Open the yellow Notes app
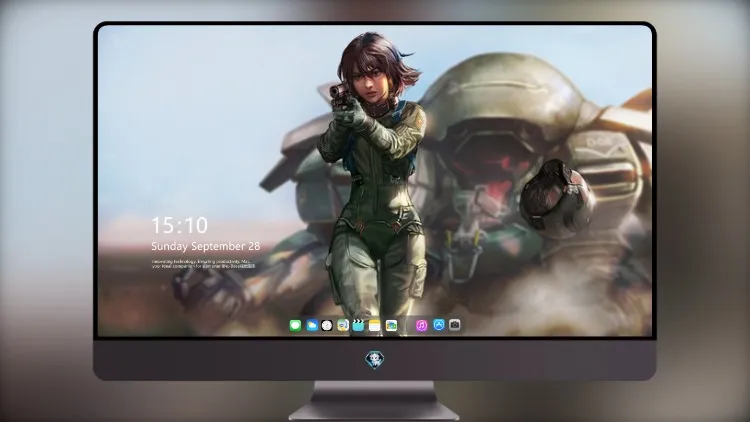 pyautogui.click(x=375, y=325)
